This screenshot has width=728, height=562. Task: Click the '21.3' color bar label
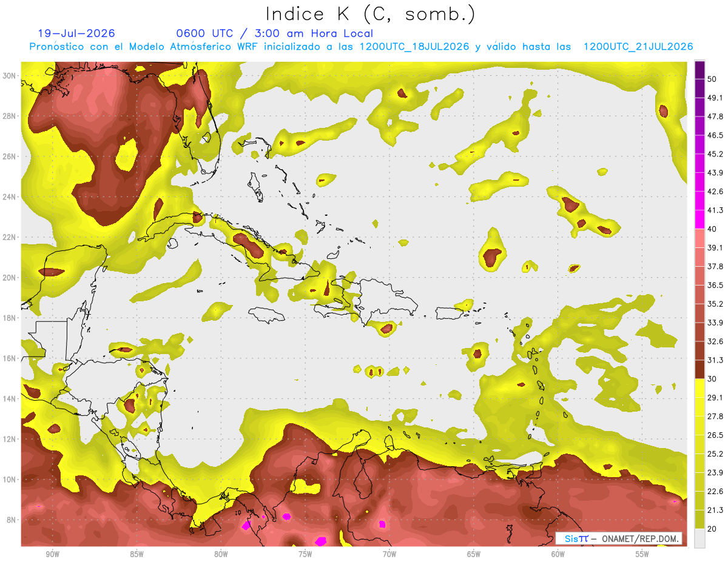click(x=715, y=511)
